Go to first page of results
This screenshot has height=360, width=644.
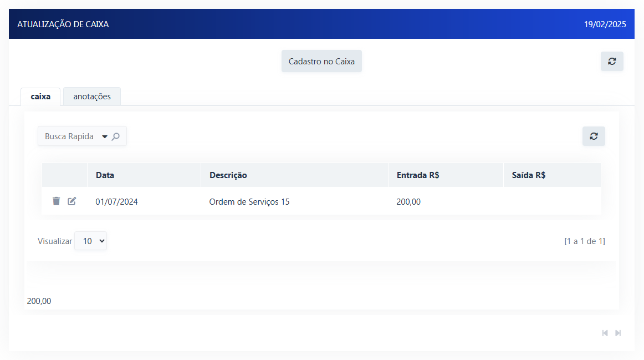(605, 333)
